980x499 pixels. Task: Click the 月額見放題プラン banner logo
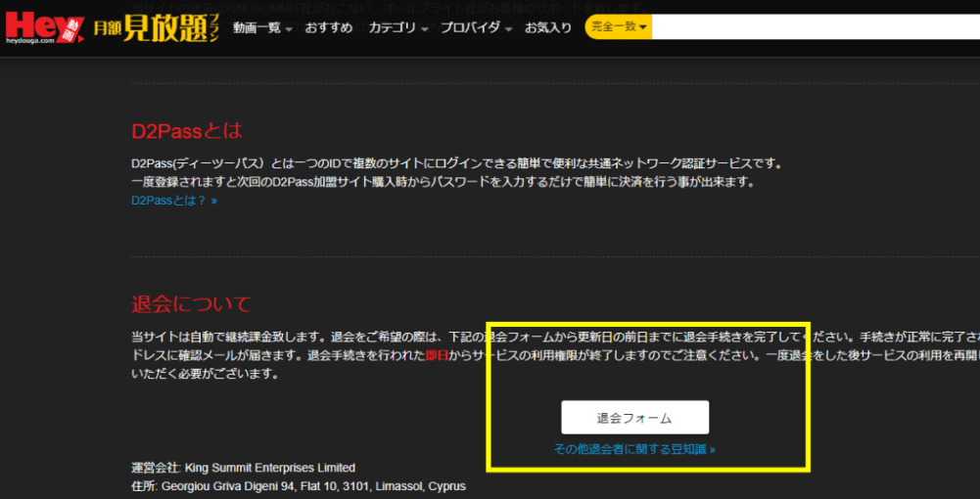[157, 28]
